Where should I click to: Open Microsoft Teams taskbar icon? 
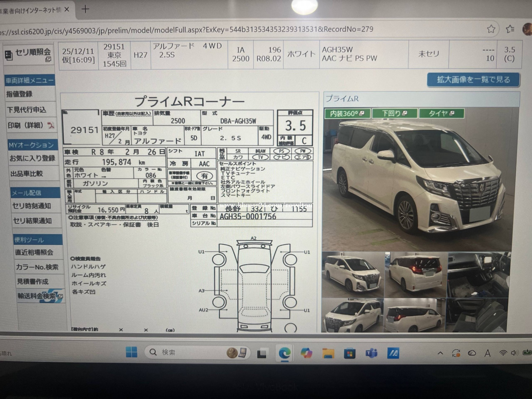click(x=371, y=353)
